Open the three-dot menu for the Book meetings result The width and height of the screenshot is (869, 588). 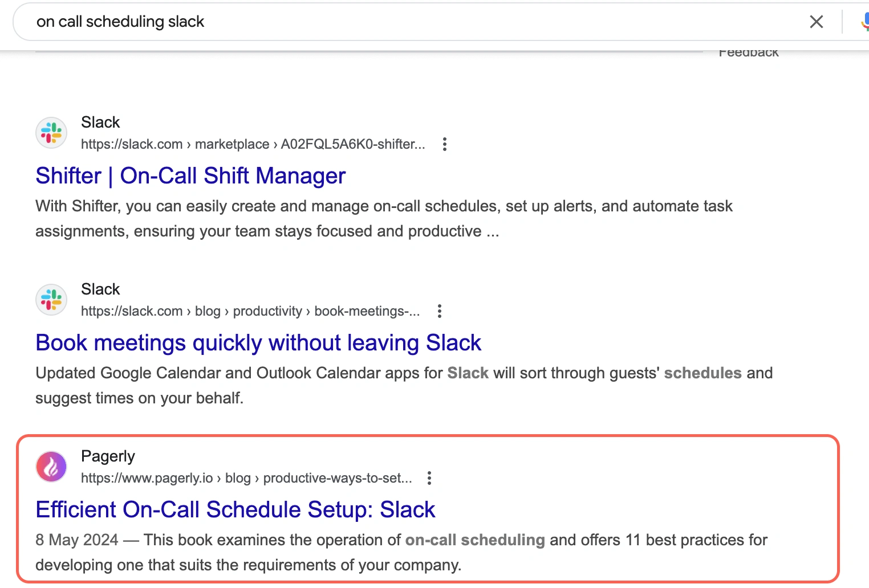coord(439,311)
